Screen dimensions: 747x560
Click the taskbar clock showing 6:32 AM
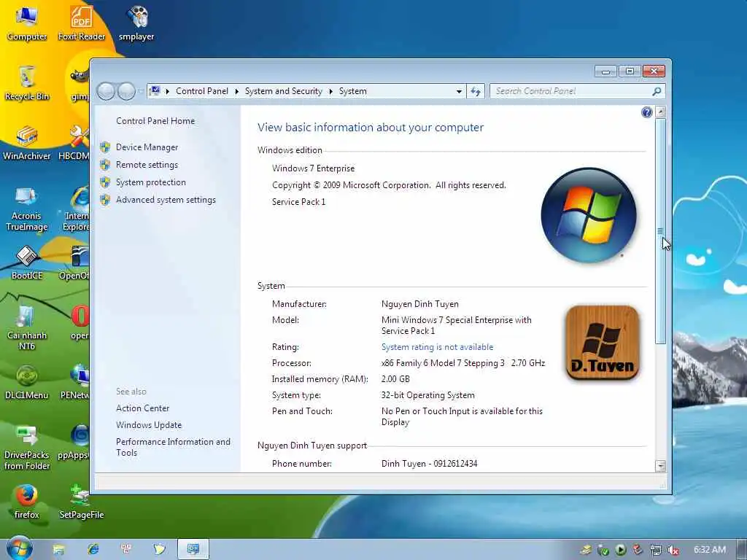tap(709, 550)
